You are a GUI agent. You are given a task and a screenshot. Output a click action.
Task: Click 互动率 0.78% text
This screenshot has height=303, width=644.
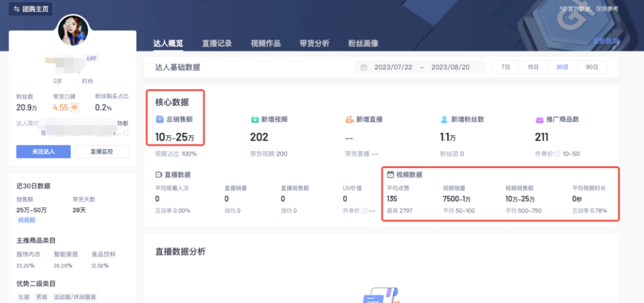589,211
